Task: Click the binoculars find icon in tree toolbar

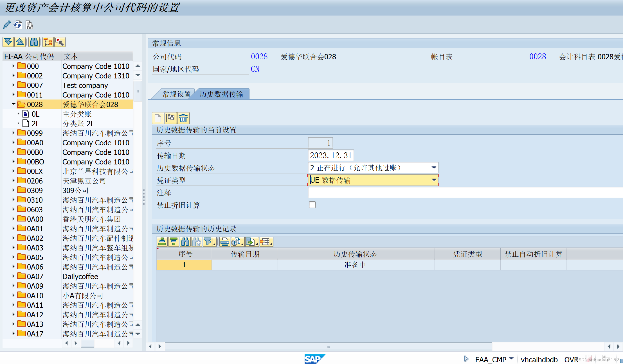Action: point(34,42)
